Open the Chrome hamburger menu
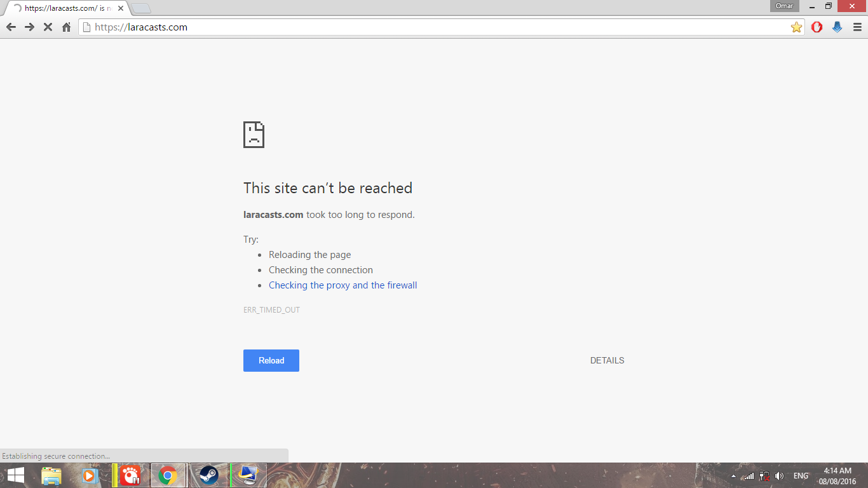 click(857, 27)
